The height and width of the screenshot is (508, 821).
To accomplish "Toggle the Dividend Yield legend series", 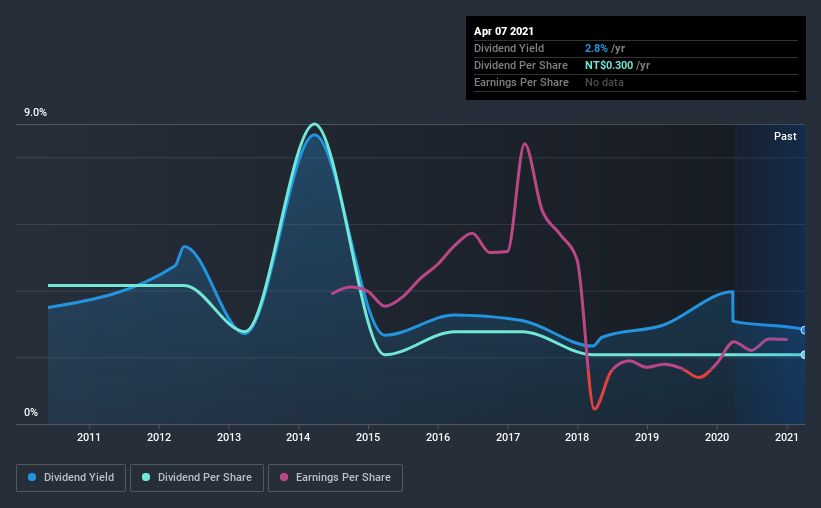I will (x=71, y=478).
